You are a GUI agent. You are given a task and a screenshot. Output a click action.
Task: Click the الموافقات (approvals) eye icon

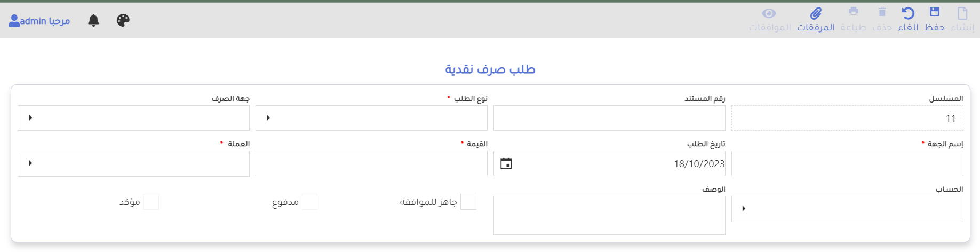click(769, 13)
